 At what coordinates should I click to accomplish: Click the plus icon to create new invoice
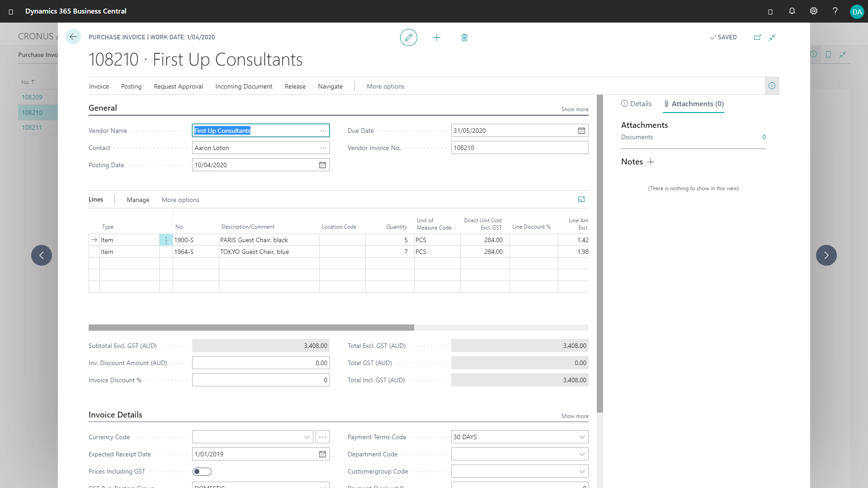436,38
